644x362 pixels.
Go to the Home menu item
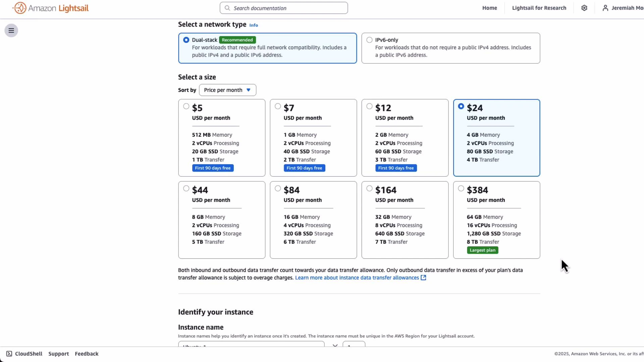point(489,8)
